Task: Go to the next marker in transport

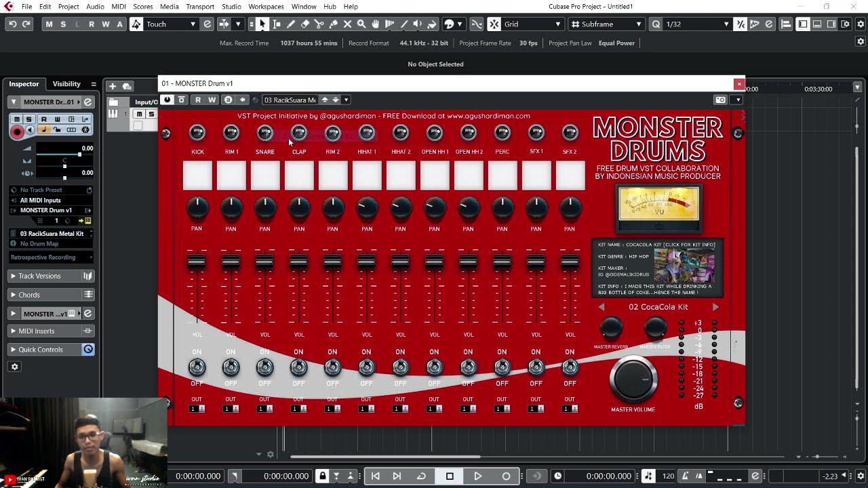Action: (x=397, y=476)
